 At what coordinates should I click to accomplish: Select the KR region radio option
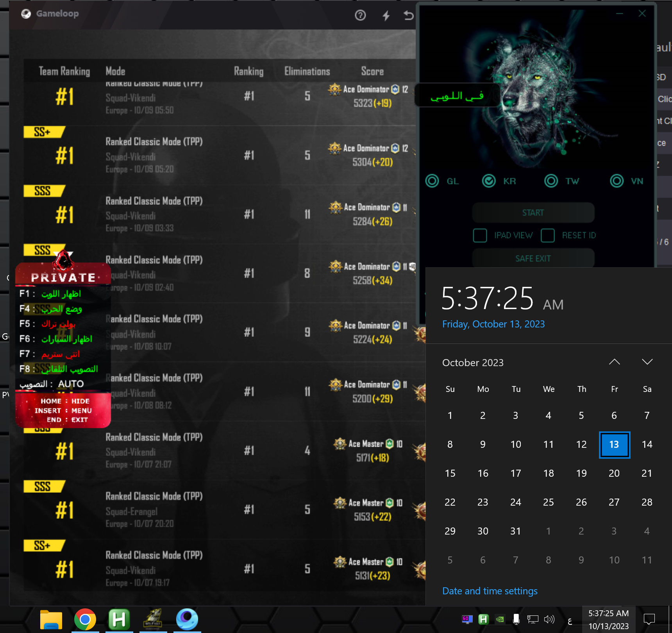489,181
